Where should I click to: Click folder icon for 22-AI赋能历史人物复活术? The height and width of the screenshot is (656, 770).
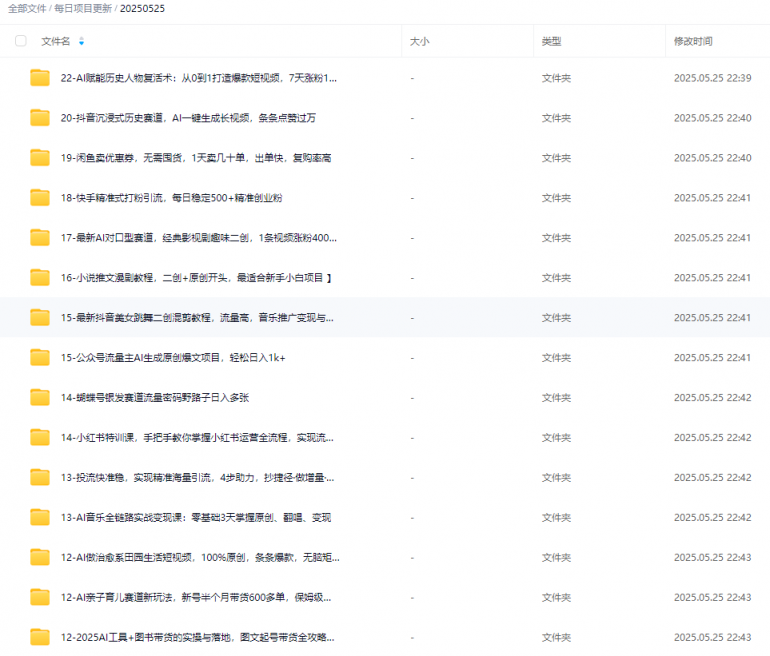tap(40, 78)
